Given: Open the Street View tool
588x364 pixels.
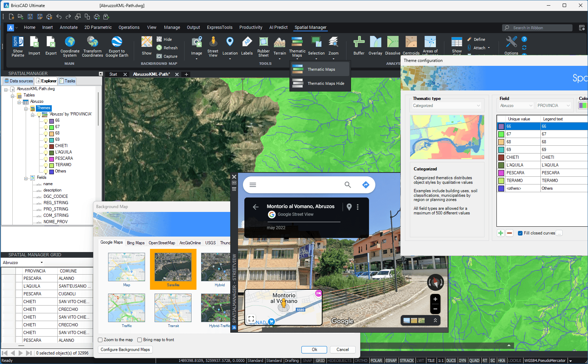Looking at the screenshot, I should point(213,46).
